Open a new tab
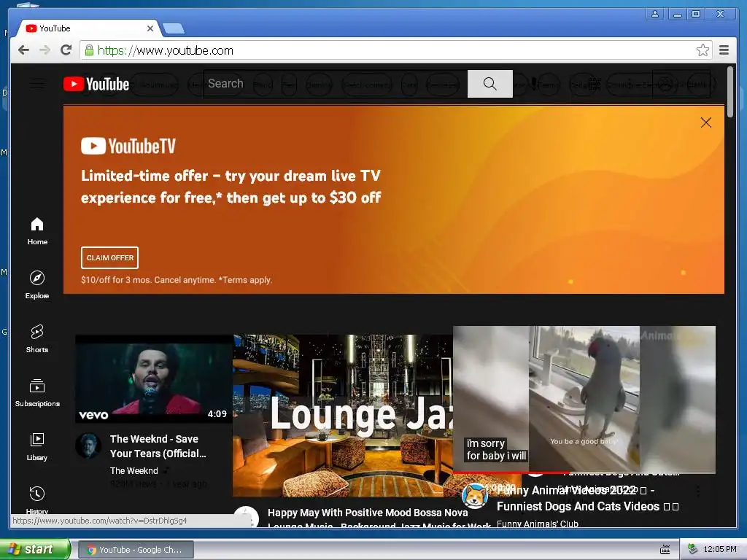Screen dimensions: 747x560 (x=174, y=29)
